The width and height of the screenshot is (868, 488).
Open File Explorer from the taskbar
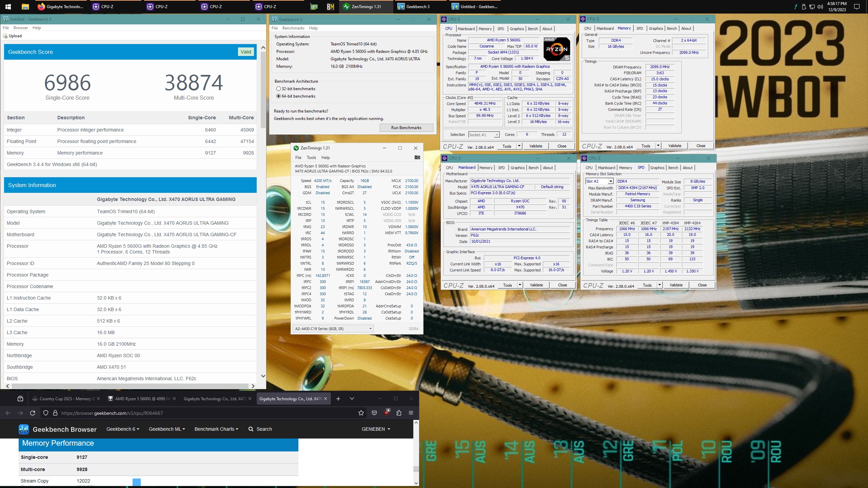click(25, 6)
